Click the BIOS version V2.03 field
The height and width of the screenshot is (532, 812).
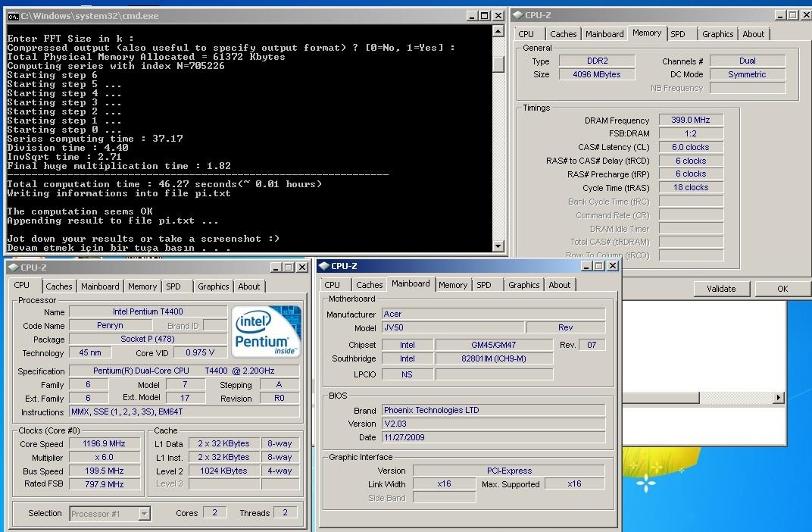(494, 424)
